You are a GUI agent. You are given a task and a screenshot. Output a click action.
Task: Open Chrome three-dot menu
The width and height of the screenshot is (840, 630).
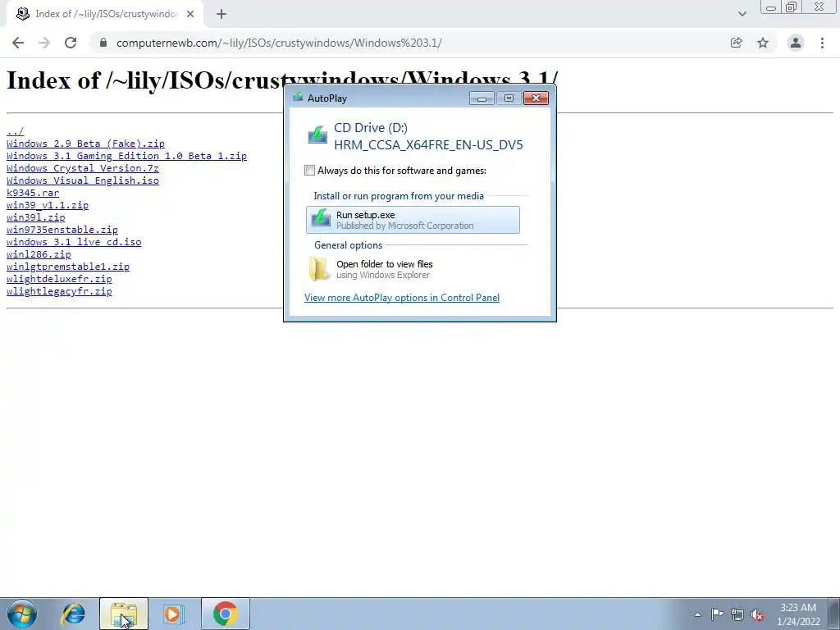[822, 43]
